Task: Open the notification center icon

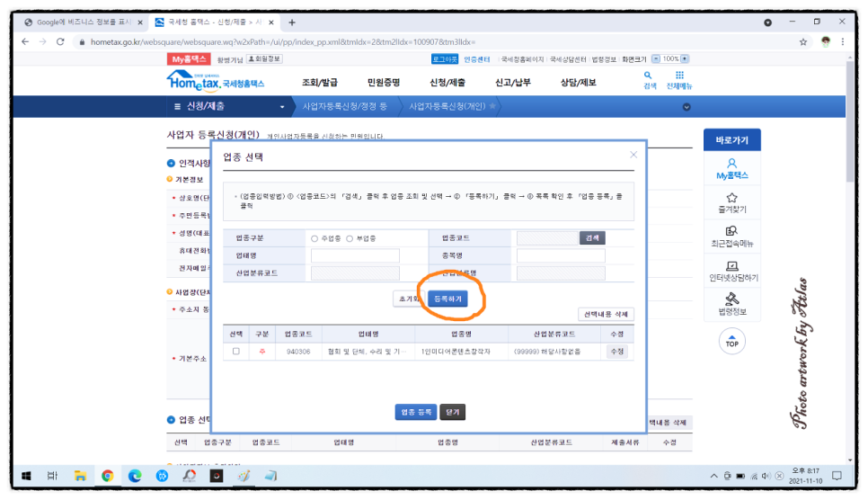Action: (837, 476)
